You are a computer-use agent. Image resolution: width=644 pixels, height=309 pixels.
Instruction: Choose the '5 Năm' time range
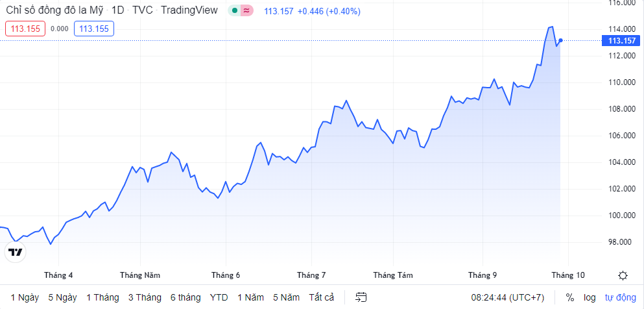click(x=287, y=297)
